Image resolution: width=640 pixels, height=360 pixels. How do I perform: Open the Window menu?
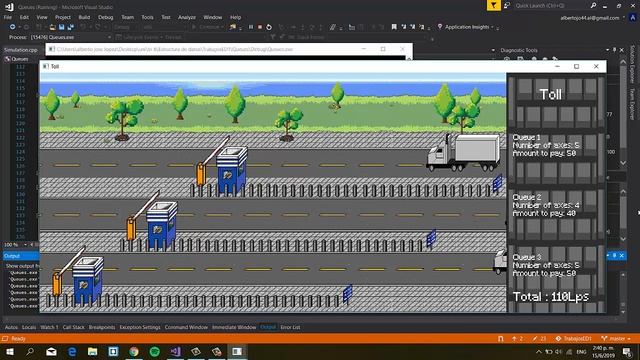coord(213,18)
